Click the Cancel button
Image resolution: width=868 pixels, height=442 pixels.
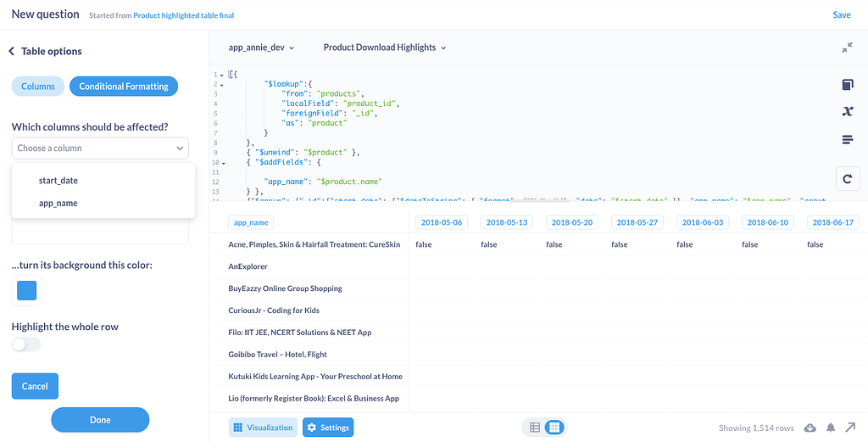(x=35, y=386)
